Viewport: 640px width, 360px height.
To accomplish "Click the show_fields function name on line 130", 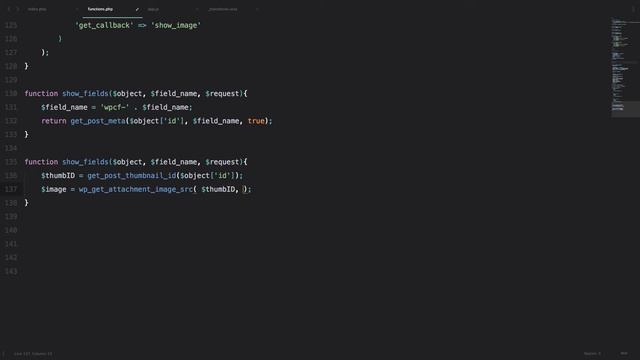I will [x=85, y=93].
